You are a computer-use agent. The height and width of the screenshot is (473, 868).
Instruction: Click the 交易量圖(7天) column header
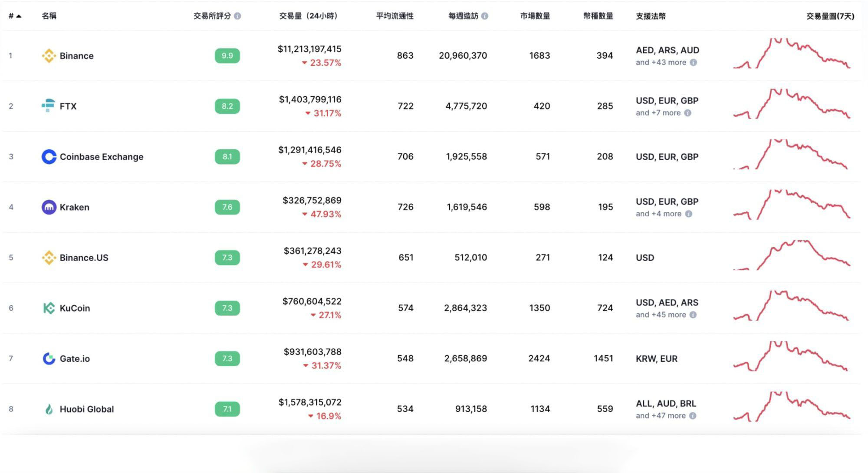(830, 16)
